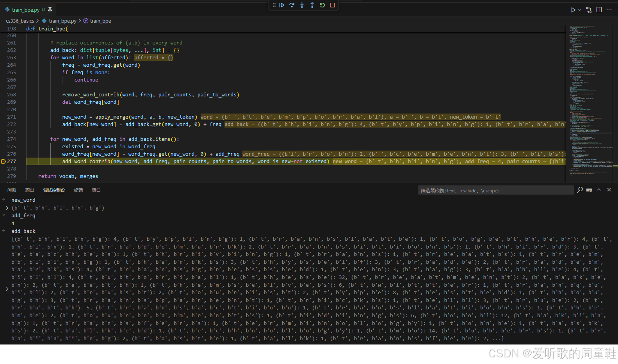Screen dimensions: 618x364
Task: Click line number 272 in gutter
Action: coord(11,124)
